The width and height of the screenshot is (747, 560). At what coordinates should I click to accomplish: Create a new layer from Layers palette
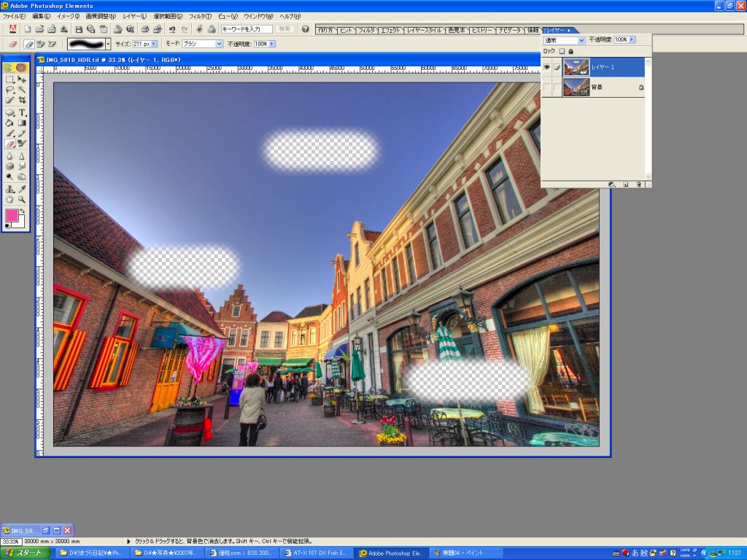point(625,184)
